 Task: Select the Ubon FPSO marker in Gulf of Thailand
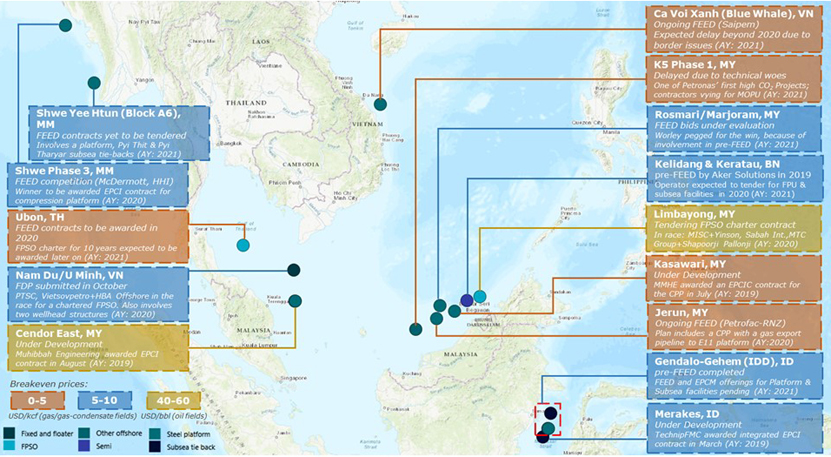point(243,245)
